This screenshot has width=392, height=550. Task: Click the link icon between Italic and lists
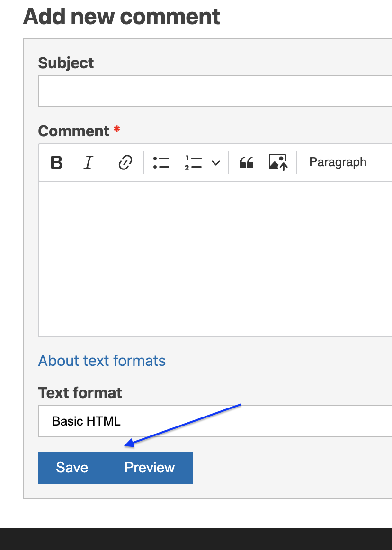[x=125, y=163]
